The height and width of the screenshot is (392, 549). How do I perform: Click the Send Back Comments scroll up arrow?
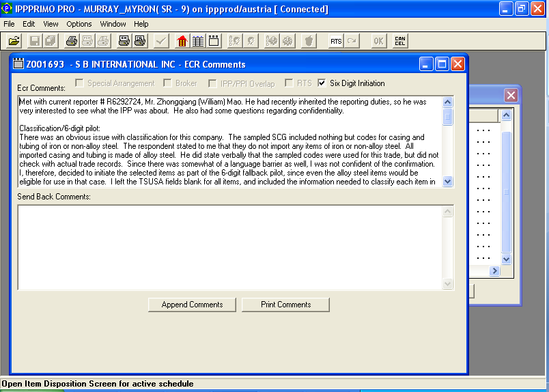click(x=447, y=212)
